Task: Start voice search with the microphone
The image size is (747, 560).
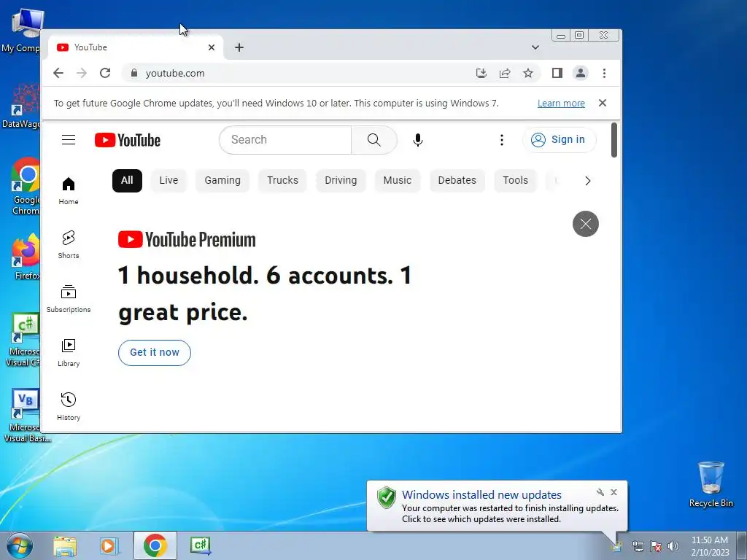Action: 418,139
